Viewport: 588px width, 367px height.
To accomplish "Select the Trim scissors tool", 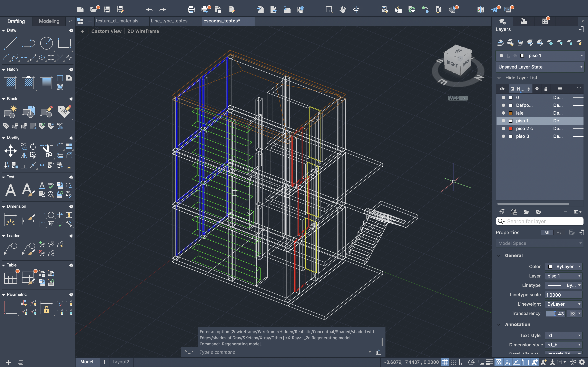I will 47,151.
